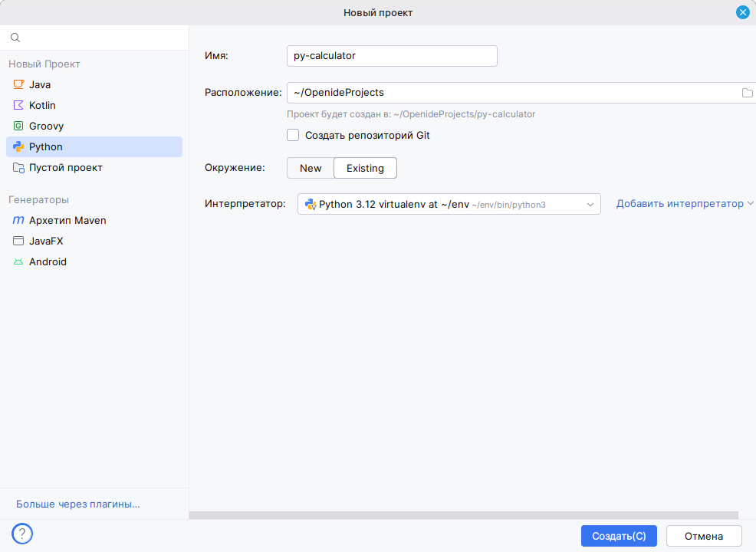The image size is (756, 552).
Task: Select Python in the project type list
Action: pyautogui.click(x=46, y=146)
